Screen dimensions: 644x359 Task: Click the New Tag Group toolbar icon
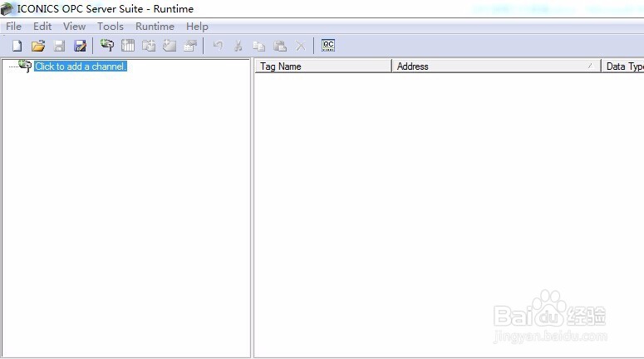click(149, 45)
